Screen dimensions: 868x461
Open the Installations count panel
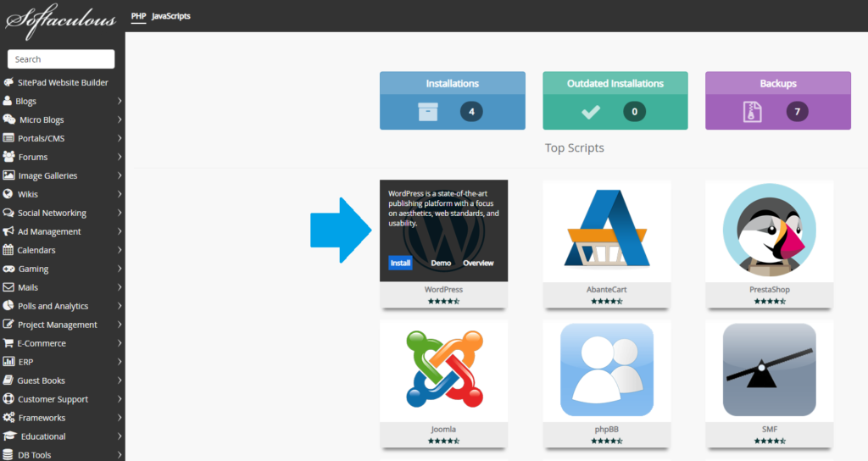[453, 101]
